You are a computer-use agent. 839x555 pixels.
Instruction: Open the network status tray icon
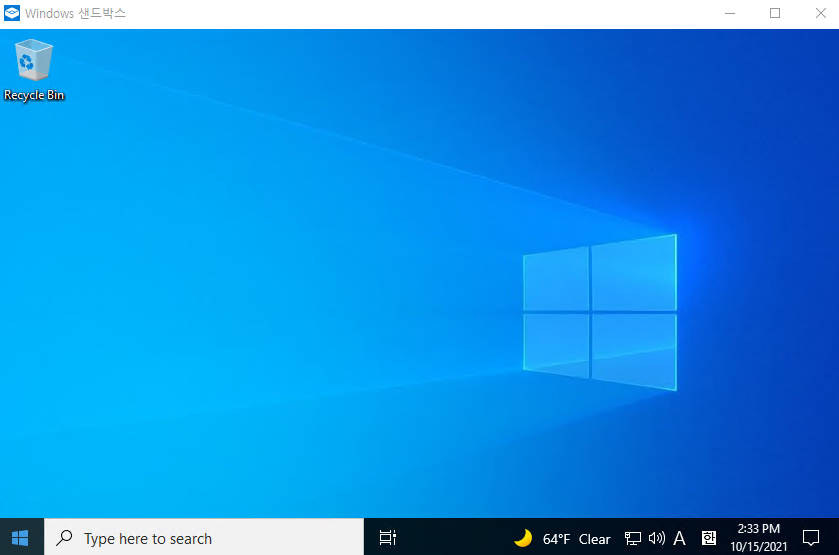[x=632, y=538]
